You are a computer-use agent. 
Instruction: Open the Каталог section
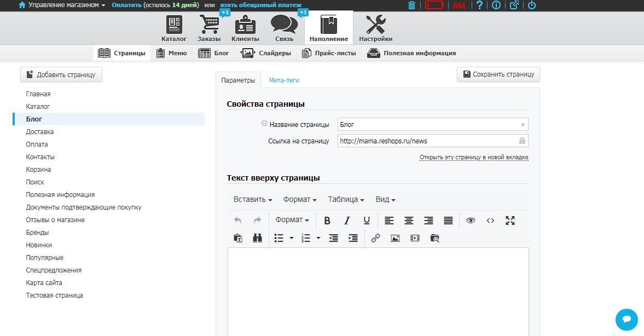tap(174, 29)
